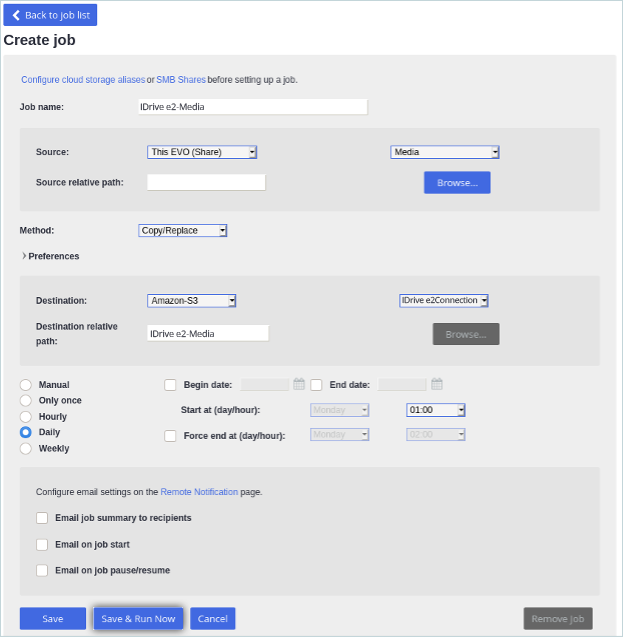623x637 pixels.
Task: Click the End date calendar icon
Action: click(x=437, y=384)
